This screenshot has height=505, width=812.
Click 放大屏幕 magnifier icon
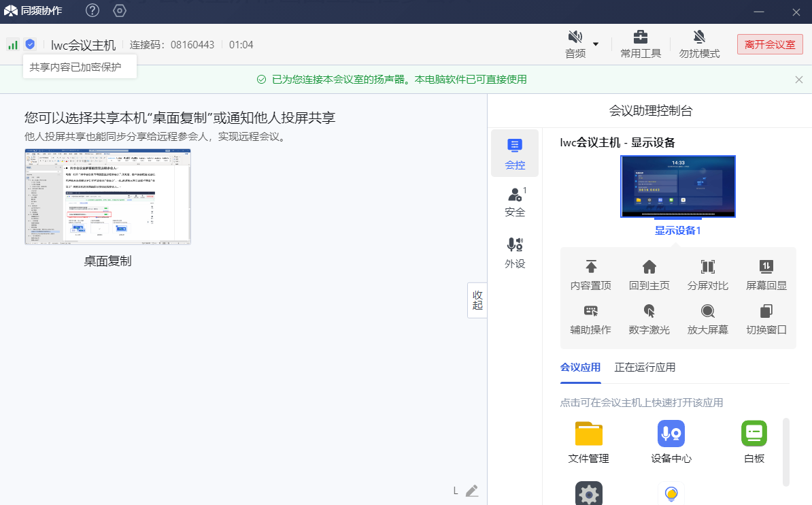coord(707,312)
